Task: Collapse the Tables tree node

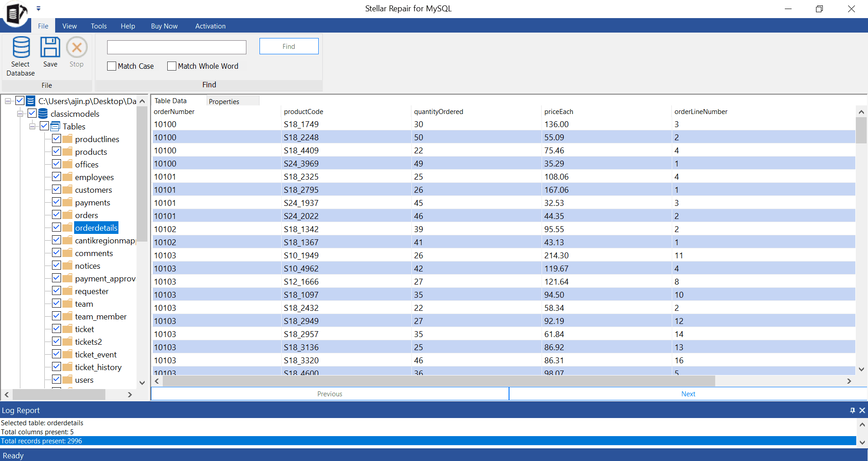Action: [32, 126]
